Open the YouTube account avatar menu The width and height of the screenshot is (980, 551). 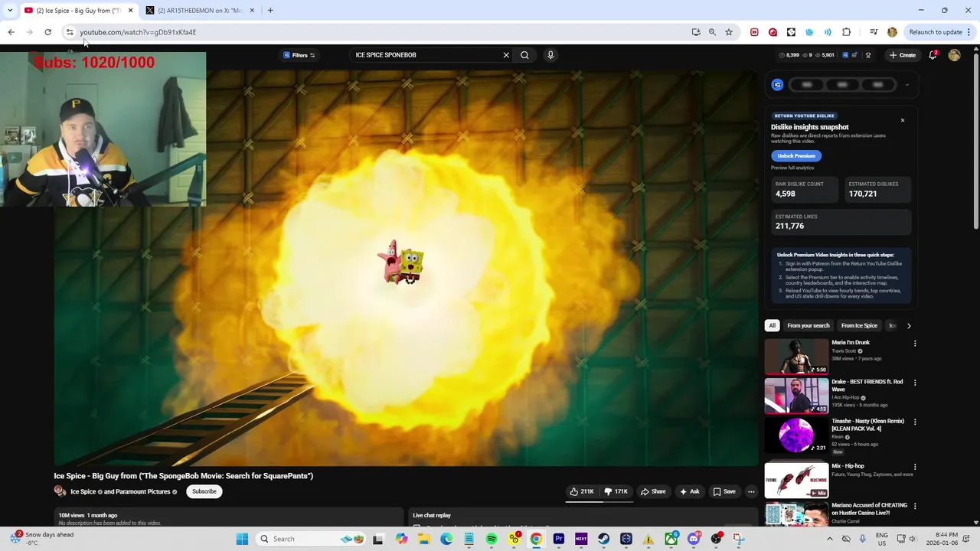954,55
